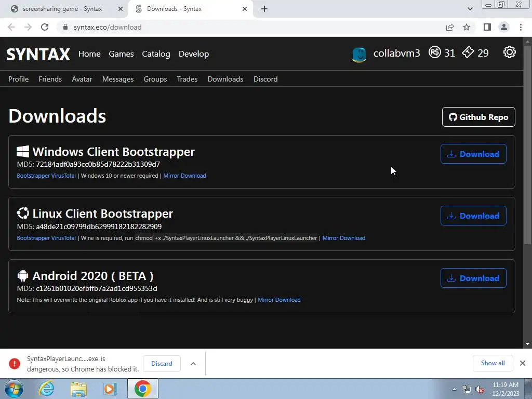The width and height of the screenshot is (532, 399).
Task: Click the network tray icon
Action: [467, 389]
